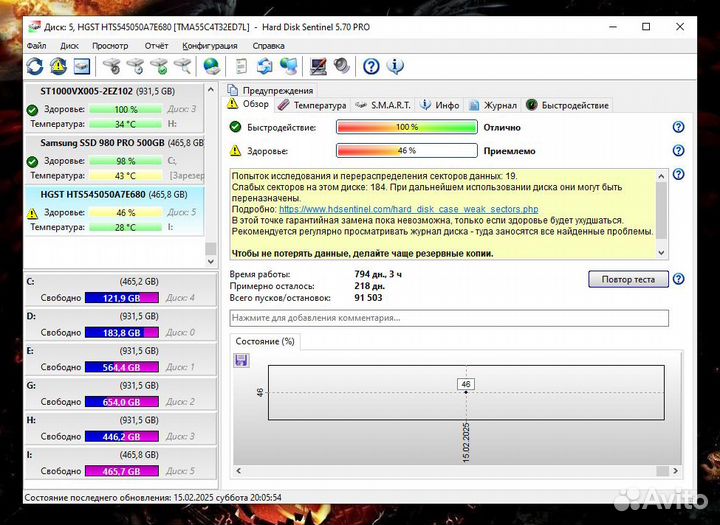This screenshot has width=720, height=525.
Task: Click the laptop with red slash icon
Action: [318, 67]
